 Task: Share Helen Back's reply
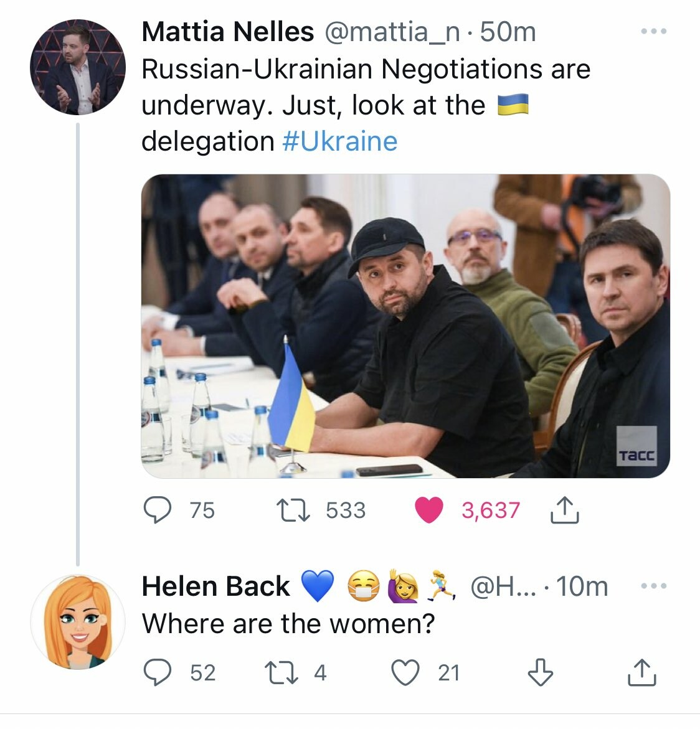(642, 673)
